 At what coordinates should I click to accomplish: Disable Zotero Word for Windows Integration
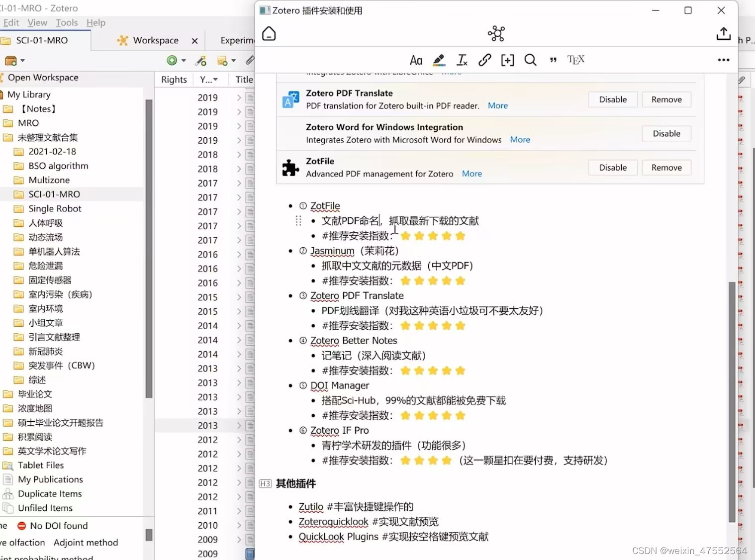(666, 133)
